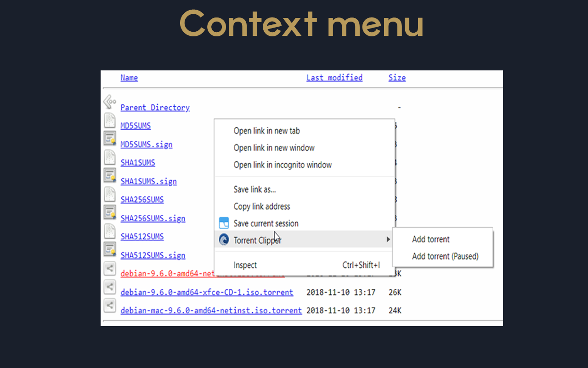The height and width of the screenshot is (368, 588).
Task: Open the SHA512SUMS link
Action: coord(142,236)
